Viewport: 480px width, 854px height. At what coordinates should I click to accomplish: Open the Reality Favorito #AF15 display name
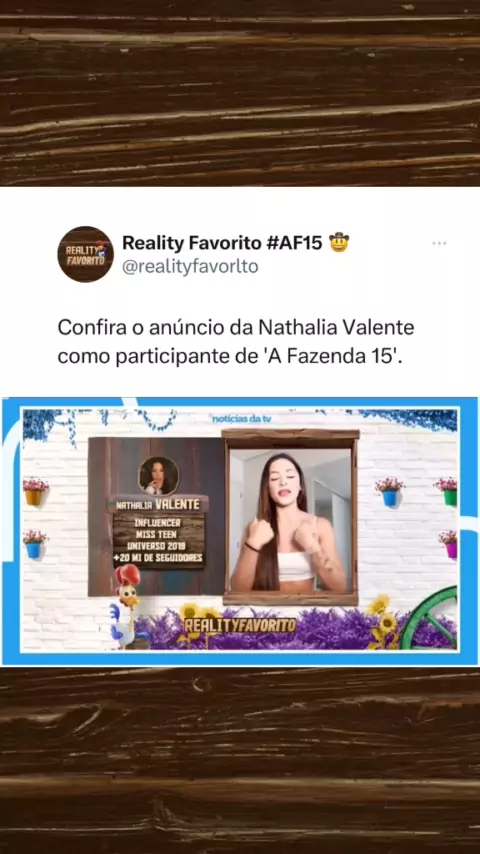pyautogui.click(x=222, y=243)
